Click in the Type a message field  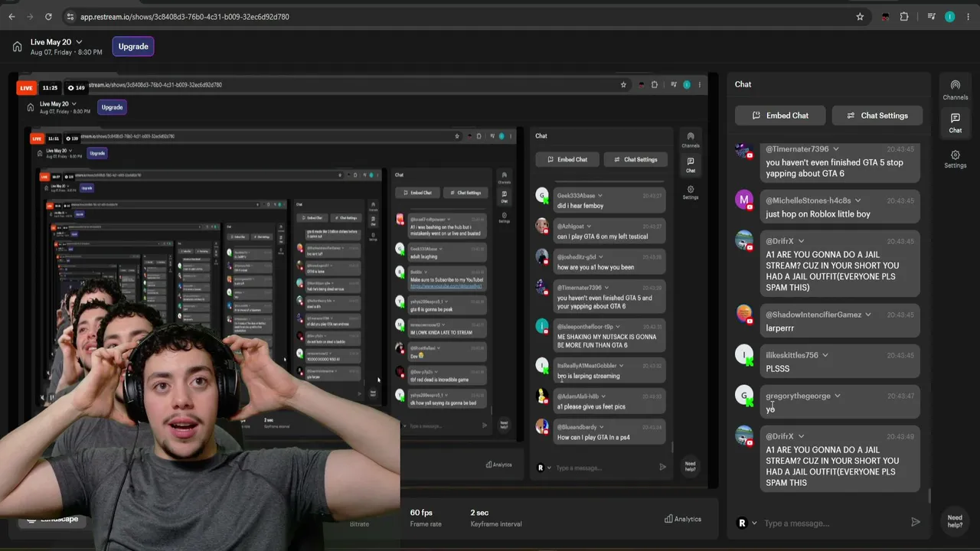(833, 523)
